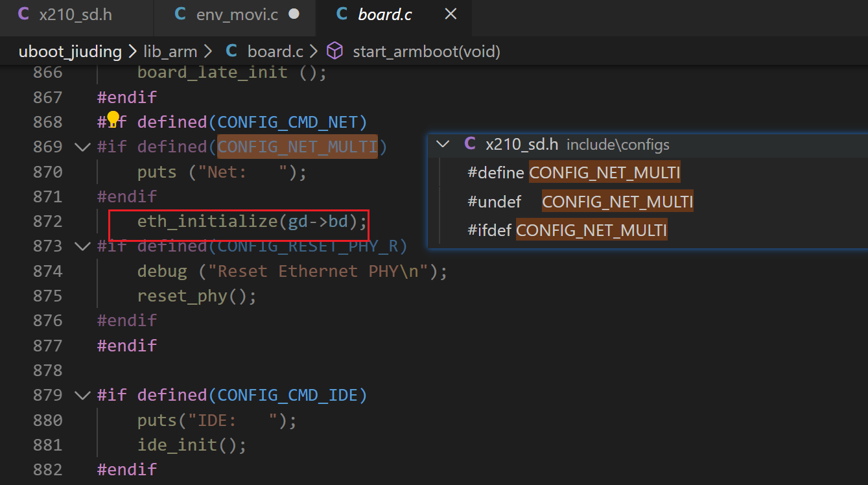The width and height of the screenshot is (868, 485).
Task: Click puts("IDE: ") on line 880
Action: 217,420
